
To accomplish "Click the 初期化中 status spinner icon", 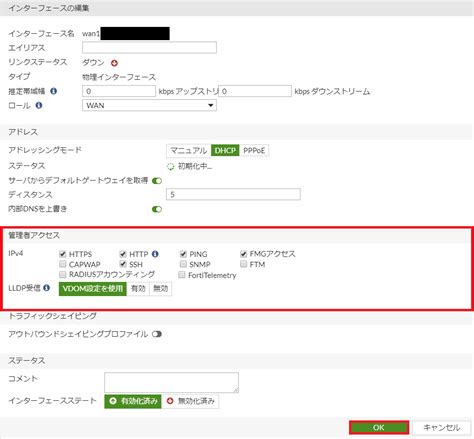I will click(x=171, y=167).
